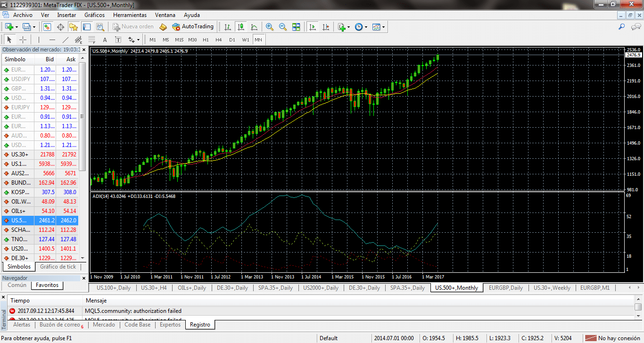This screenshot has height=343, width=644.
Task: Zoom out of the chart
Action: tap(283, 27)
